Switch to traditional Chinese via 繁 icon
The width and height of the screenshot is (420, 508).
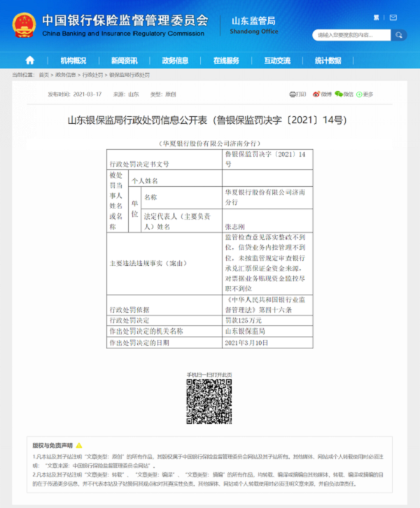(377, 17)
